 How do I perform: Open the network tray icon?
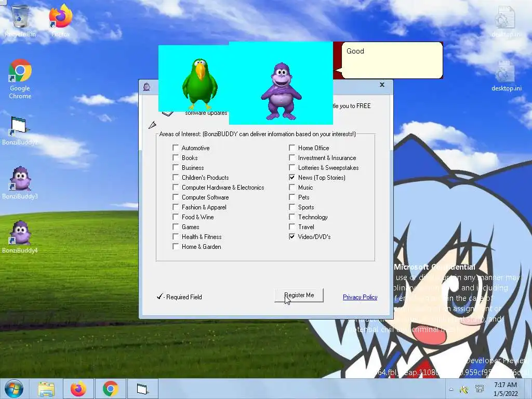click(480, 389)
